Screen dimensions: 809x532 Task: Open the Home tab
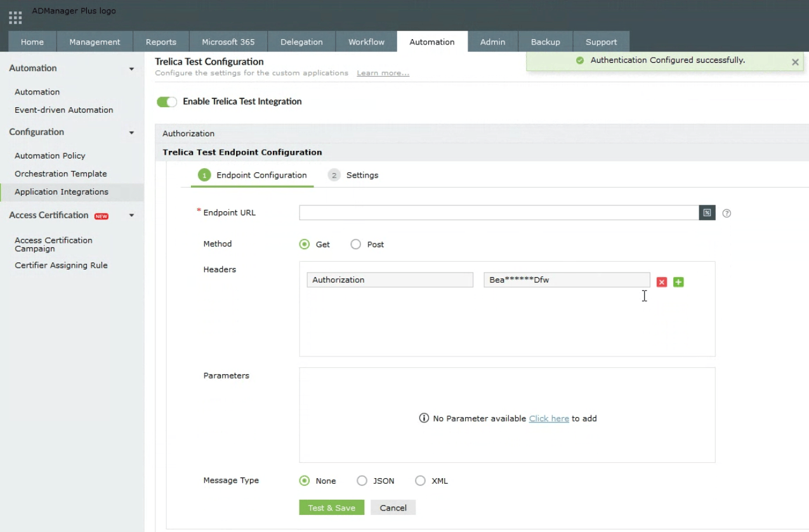coord(32,42)
